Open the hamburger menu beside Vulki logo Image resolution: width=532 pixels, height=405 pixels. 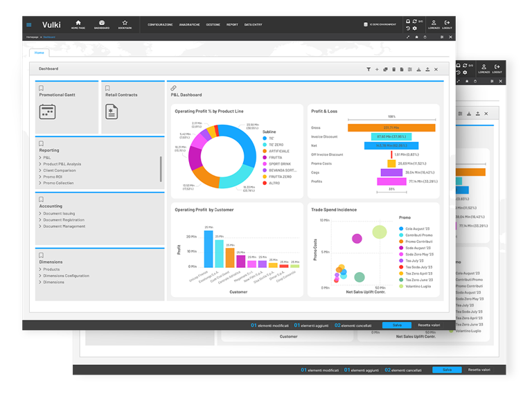(x=29, y=25)
